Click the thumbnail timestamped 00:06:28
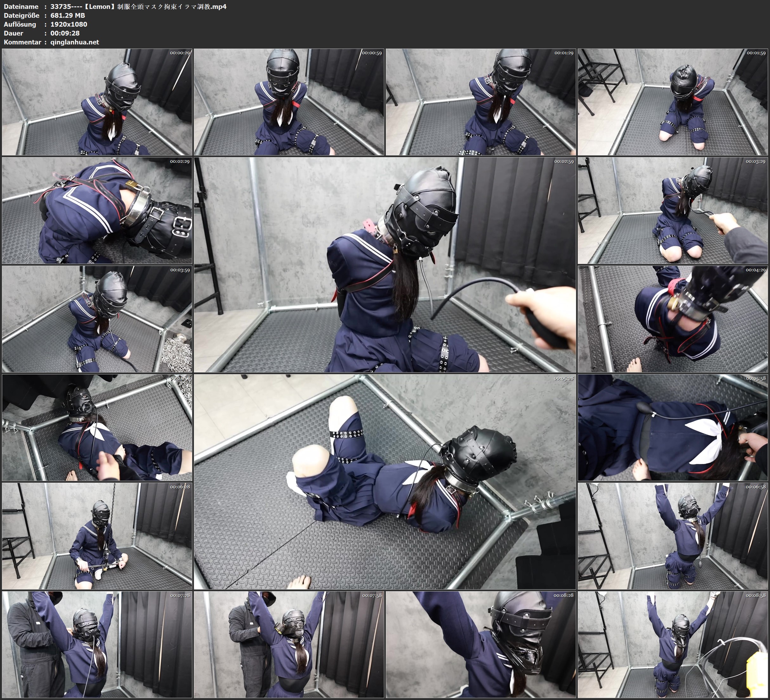This screenshot has width=770, height=700. pyautogui.click(x=97, y=536)
